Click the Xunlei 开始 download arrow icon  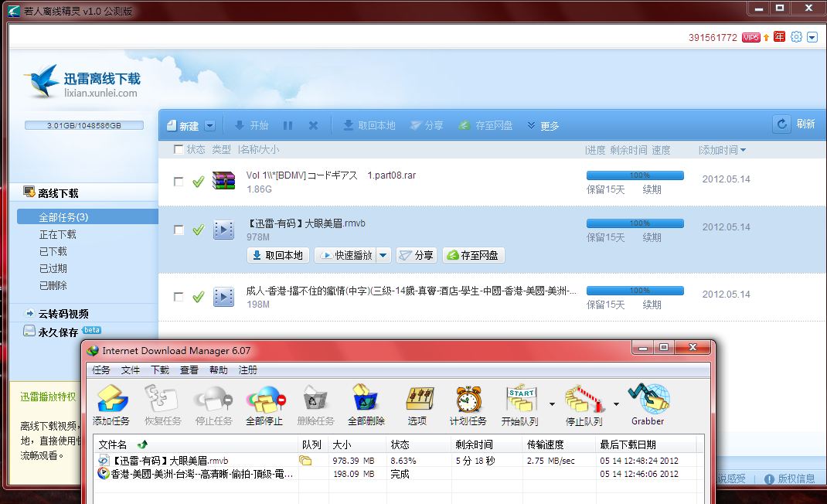pyautogui.click(x=240, y=125)
